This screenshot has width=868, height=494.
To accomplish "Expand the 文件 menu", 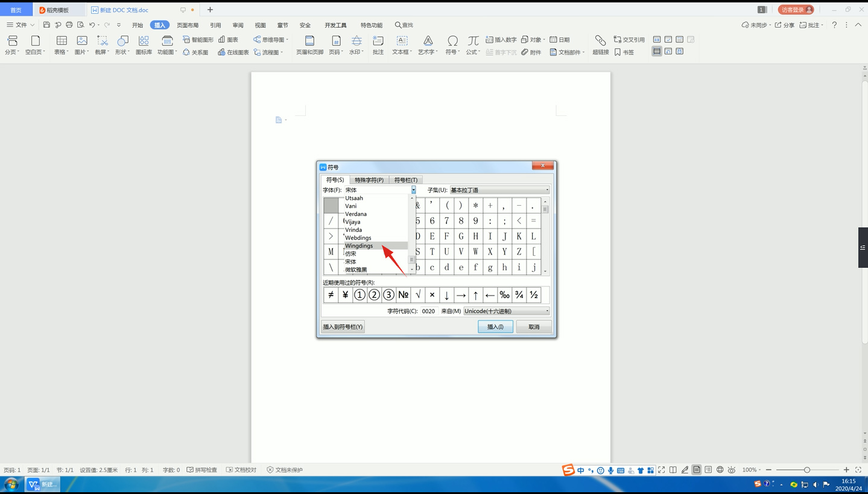I will click(21, 25).
